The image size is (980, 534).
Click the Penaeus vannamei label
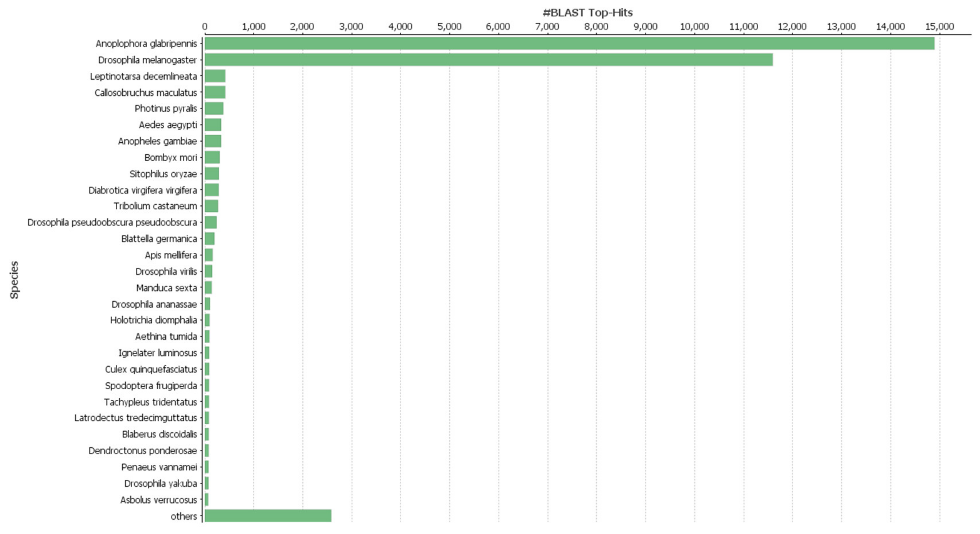(x=159, y=467)
